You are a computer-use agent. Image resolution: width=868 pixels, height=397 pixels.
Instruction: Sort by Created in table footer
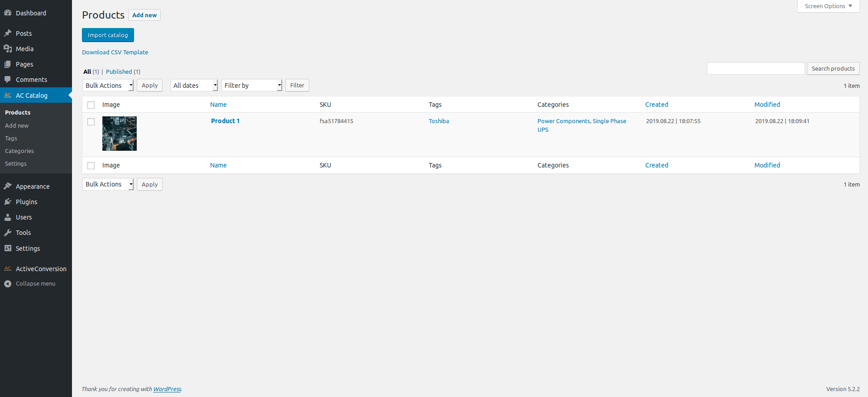coord(657,165)
